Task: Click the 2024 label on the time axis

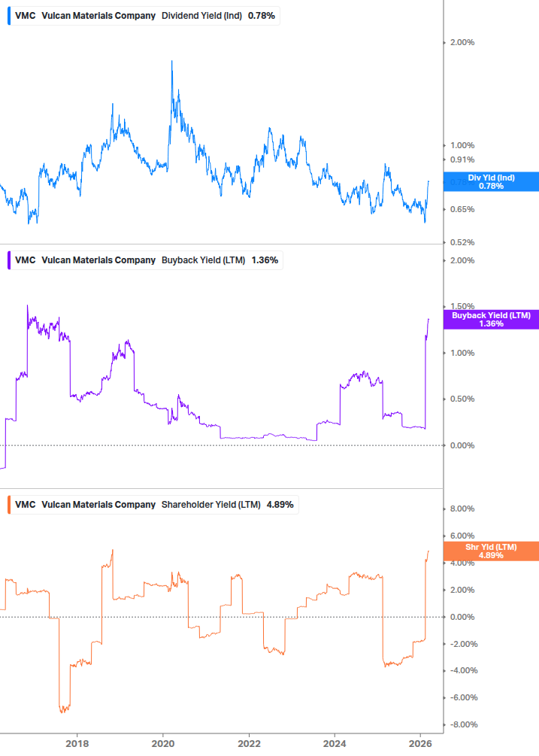Action: tap(335, 743)
